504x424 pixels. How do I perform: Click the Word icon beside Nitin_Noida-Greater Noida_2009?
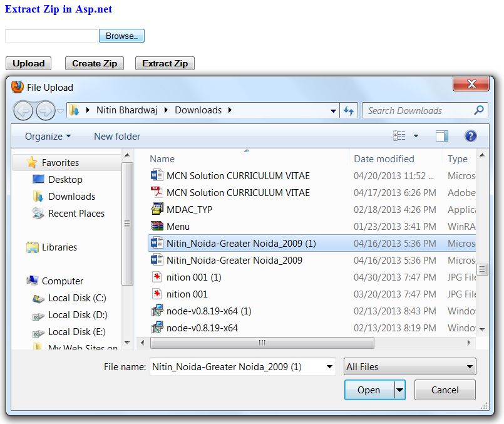pyautogui.click(x=157, y=261)
